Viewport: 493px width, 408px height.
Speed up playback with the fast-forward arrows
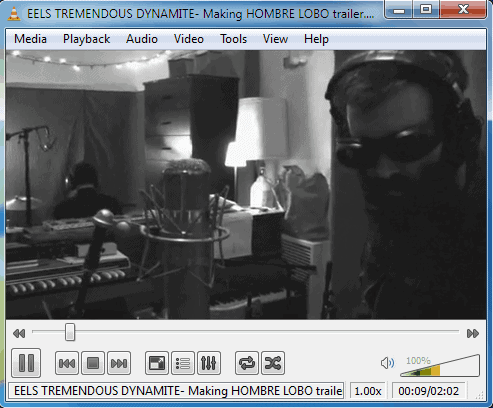[473, 333]
